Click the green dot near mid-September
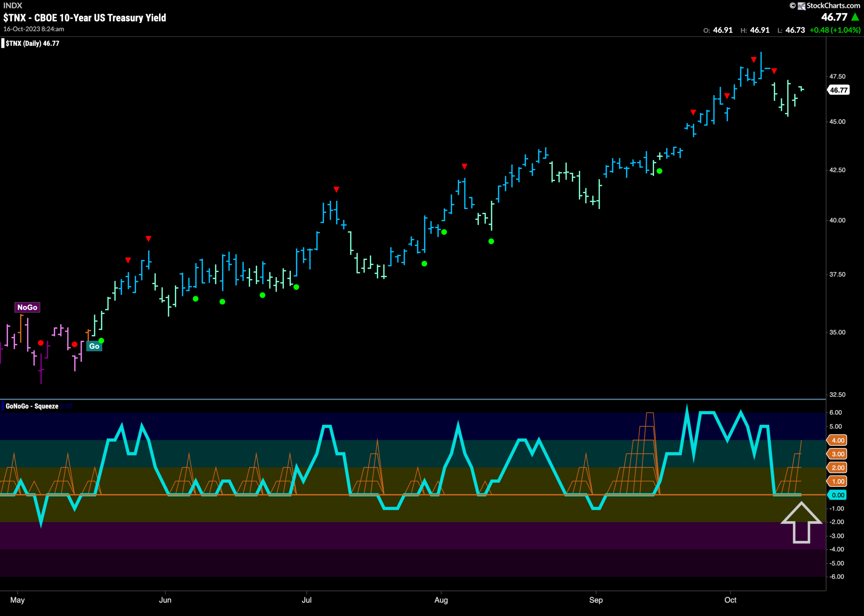Viewport: 864px width, 616px height. tap(659, 171)
